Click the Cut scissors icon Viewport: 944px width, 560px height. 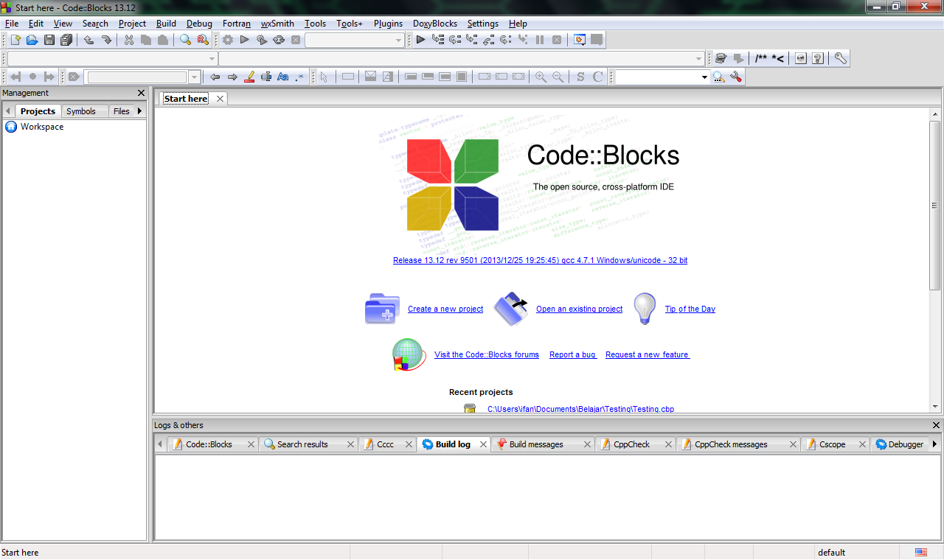pos(129,40)
